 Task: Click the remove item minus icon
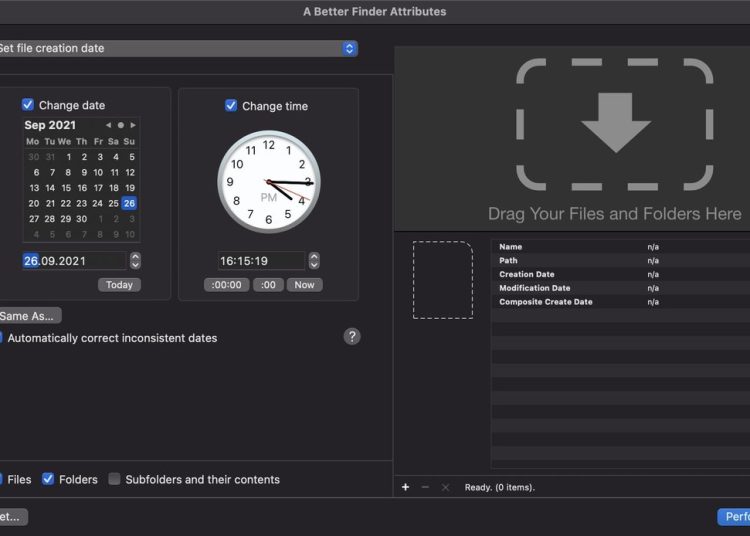425,487
